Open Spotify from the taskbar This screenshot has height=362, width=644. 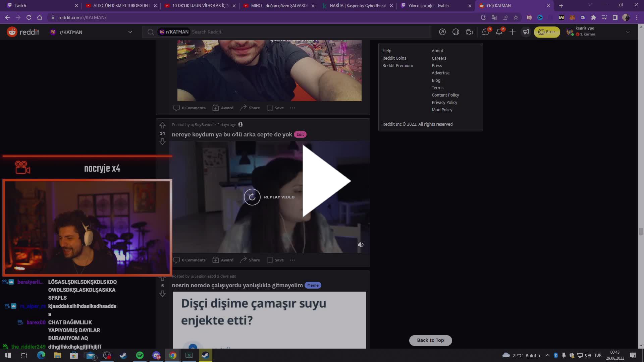coord(140,356)
